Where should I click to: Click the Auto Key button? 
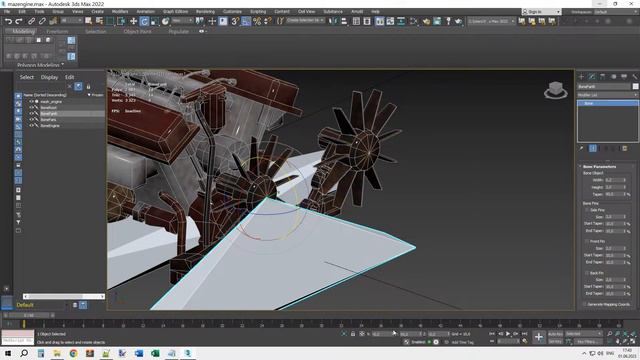pos(555,334)
